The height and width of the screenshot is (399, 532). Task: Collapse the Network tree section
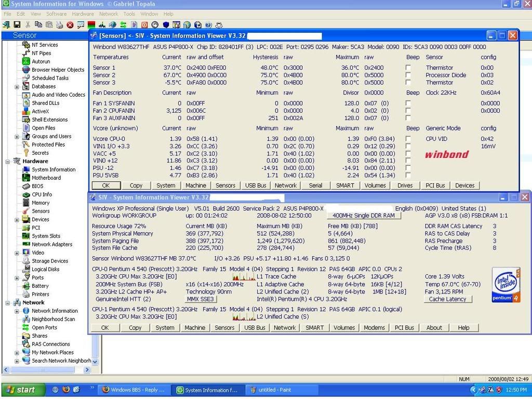point(7,303)
